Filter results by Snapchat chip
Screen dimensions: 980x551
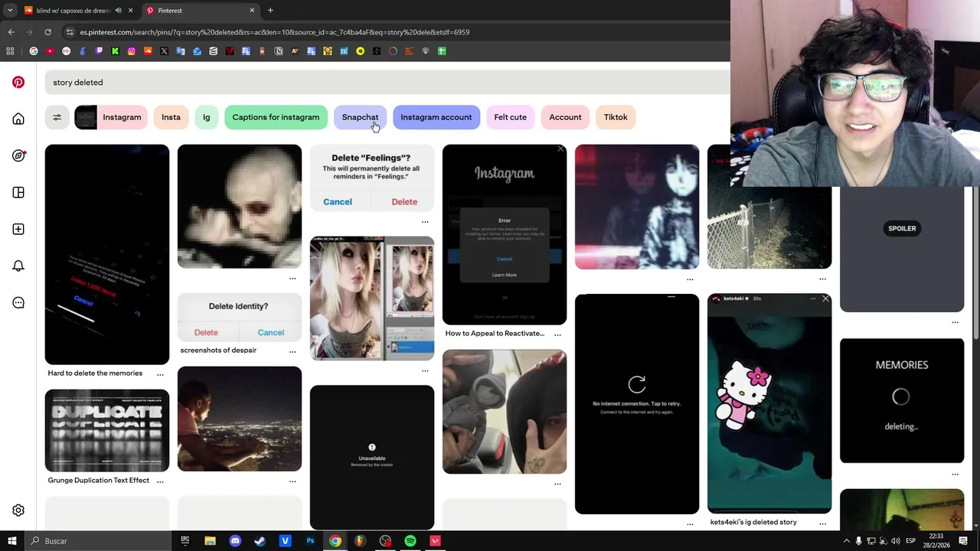coord(360,117)
